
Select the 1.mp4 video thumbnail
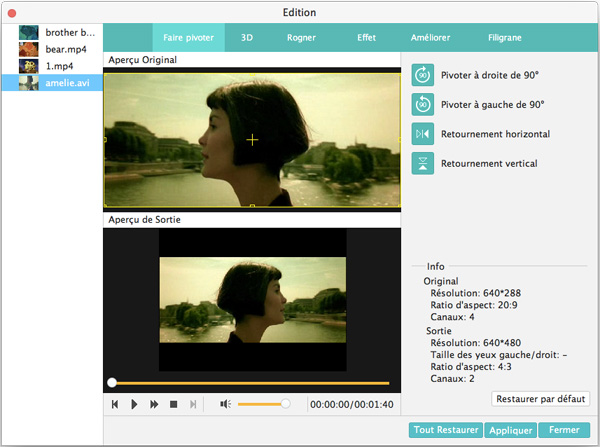click(x=30, y=65)
